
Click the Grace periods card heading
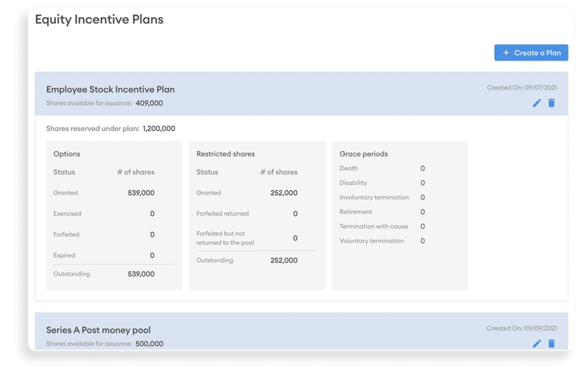[x=363, y=154]
